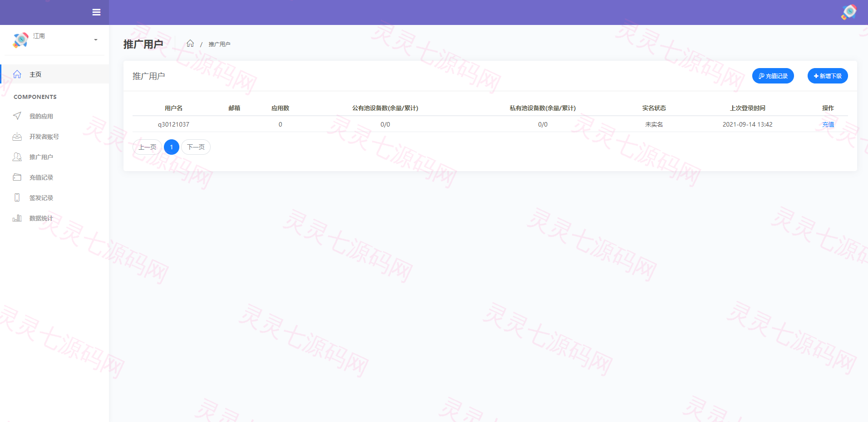Select page 1 in pagination
This screenshot has height=422, width=868.
tap(172, 147)
